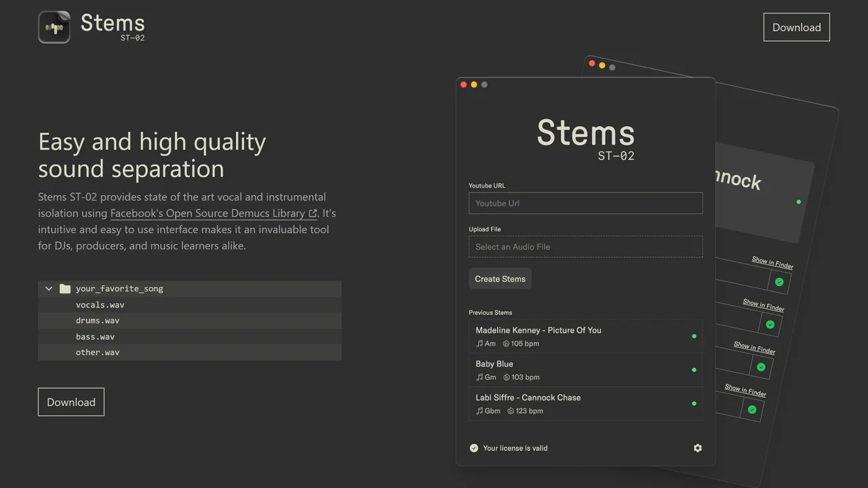
Task: Click the red close dot of front Stems window
Action: pyautogui.click(x=464, y=85)
